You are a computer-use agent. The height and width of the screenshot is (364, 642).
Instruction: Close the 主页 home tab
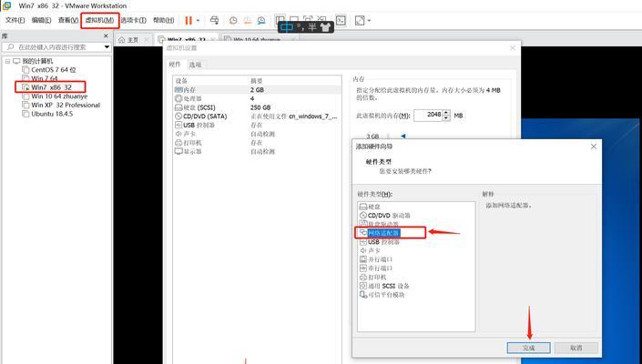click(x=147, y=40)
